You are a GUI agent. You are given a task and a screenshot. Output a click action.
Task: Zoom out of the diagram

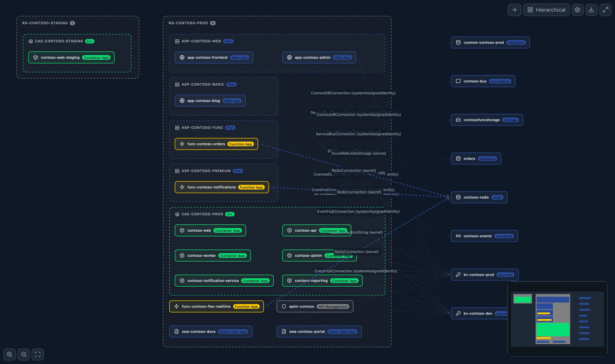click(x=24, y=354)
